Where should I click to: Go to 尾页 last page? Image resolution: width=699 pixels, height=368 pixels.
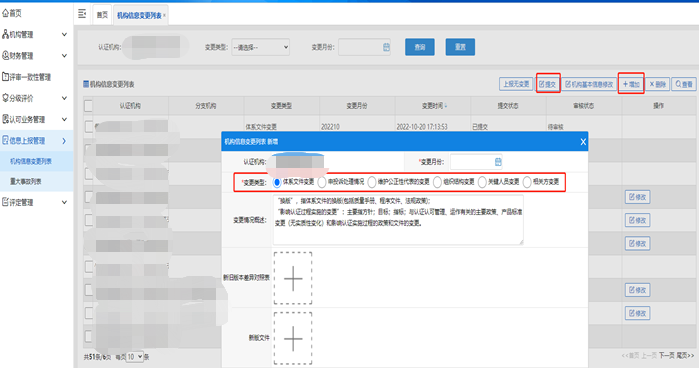686,356
